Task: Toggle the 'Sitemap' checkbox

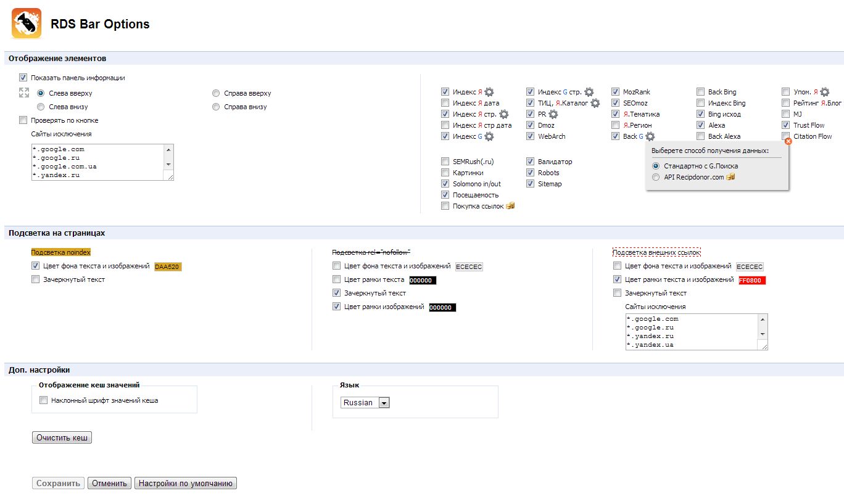Action: 530,184
